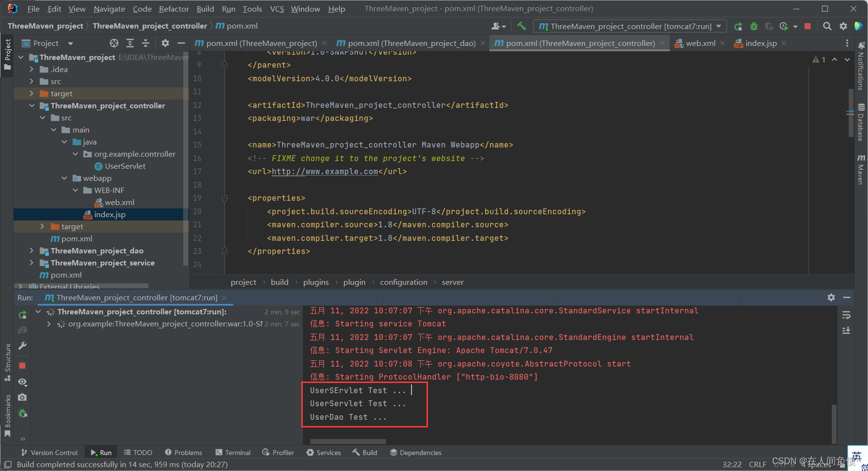Viewport: 868px width, 471px height.
Task: Switch to the web.xml editor tab
Action: (x=700, y=43)
